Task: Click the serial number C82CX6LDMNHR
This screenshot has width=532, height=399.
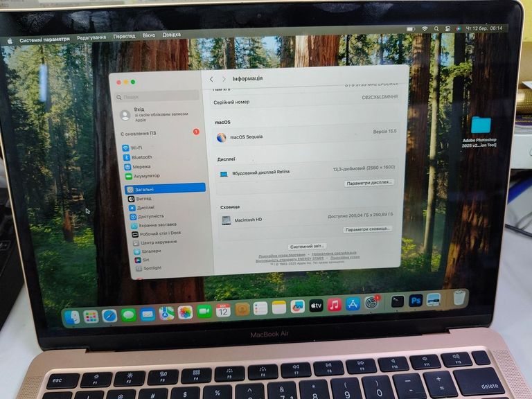Action: pos(380,97)
